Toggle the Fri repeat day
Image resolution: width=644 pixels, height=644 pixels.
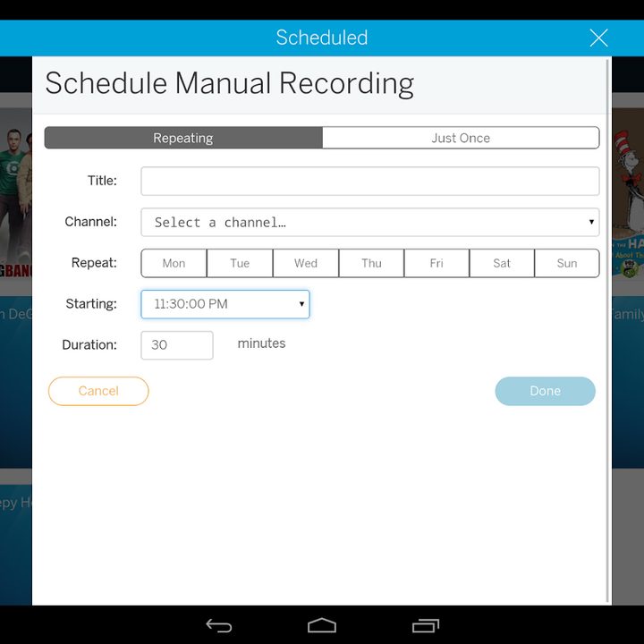(x=436, y=263)
